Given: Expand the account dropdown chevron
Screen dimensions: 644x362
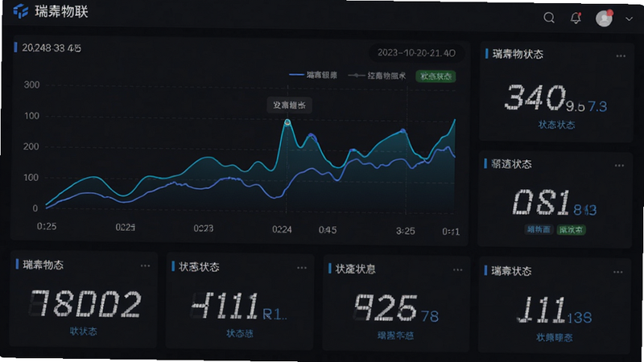Looking at the screenshot, I should [x=629, y=19].
